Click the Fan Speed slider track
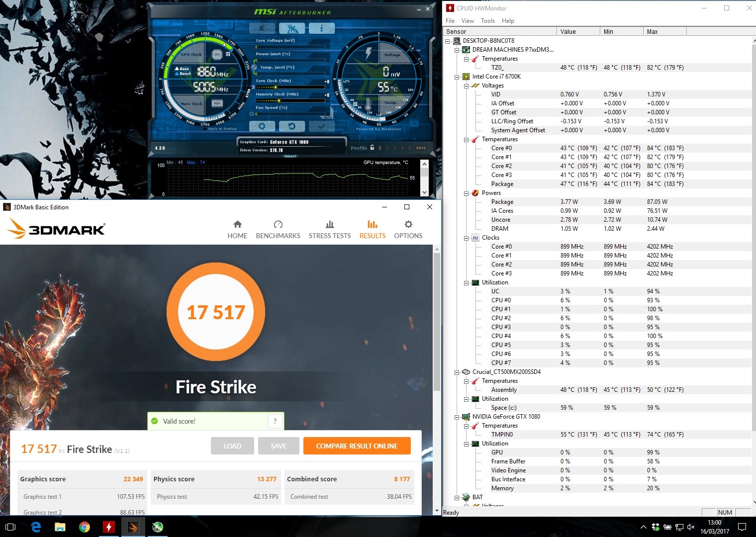This screenshot has height=537, width=756. point(290,114)
